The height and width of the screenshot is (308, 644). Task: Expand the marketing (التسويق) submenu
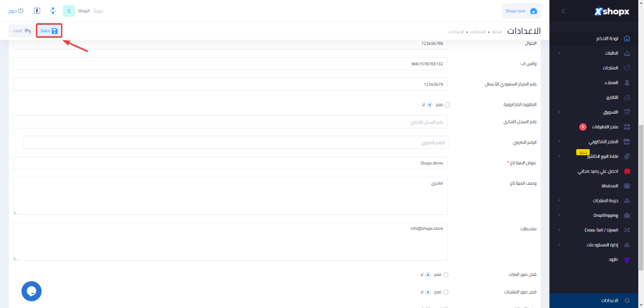click(559, 112)
